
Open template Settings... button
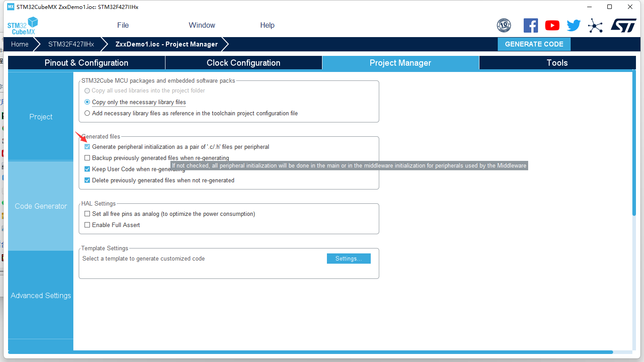pos(349,258)
